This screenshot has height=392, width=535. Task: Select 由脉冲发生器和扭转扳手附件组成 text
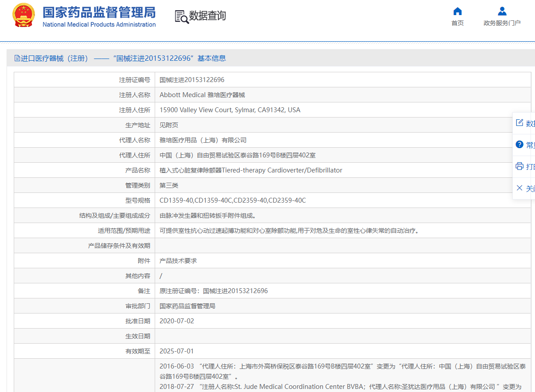pyautogui.click(x=208, y=216)
